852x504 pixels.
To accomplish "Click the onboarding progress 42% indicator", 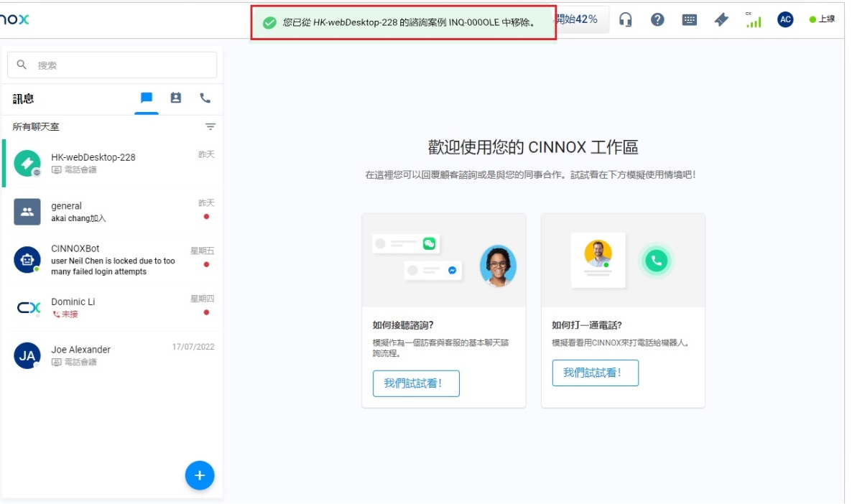I will click(581, 19).
